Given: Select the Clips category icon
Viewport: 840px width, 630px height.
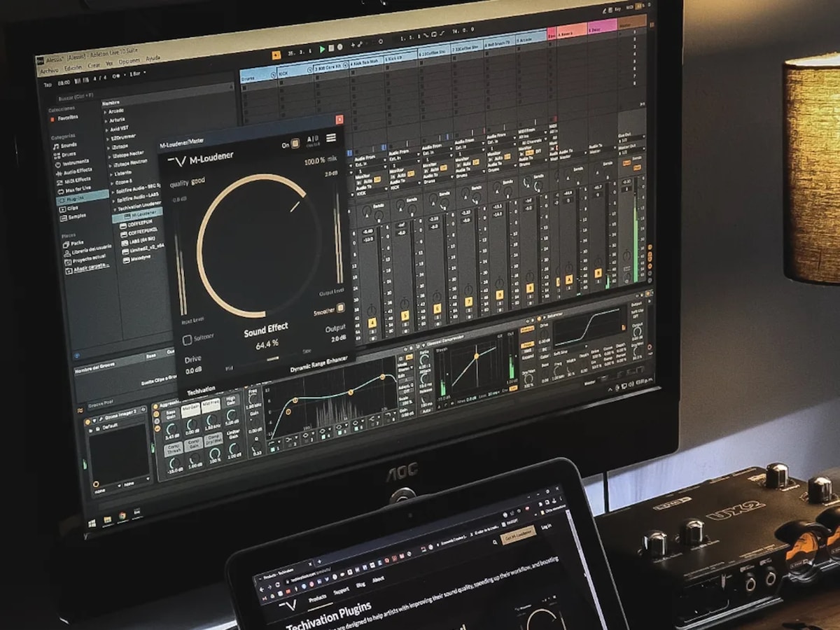Looking at the screenshot, I should (62, 209).
